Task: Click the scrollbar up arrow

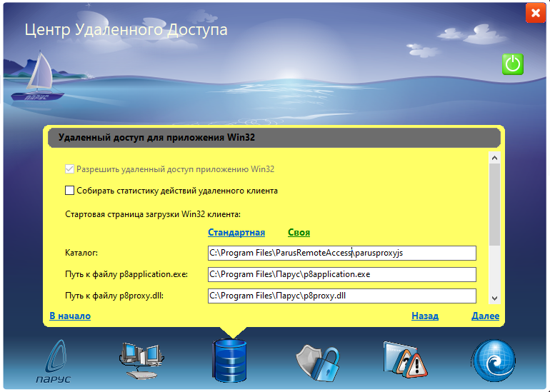Action: [x=494, y=158]
